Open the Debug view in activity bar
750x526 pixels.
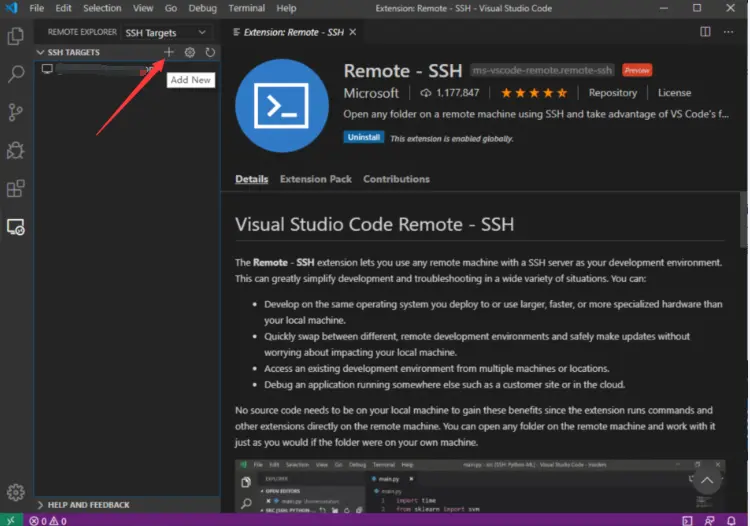click(16, 150)
